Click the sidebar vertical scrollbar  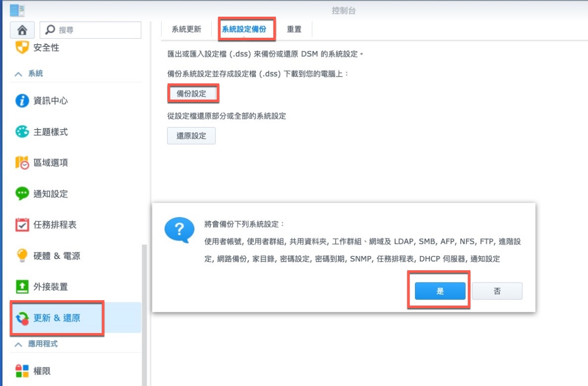pos(144,314)
